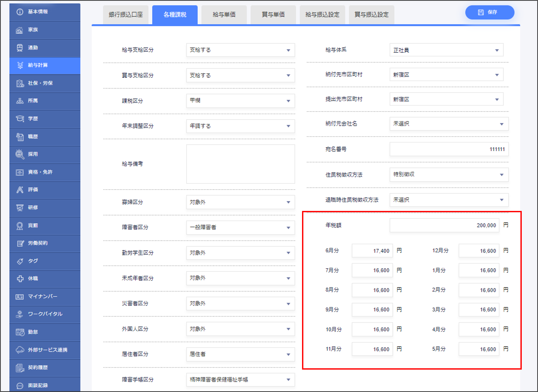Select the 社保・労保 sidebar icon
The image size is (538, 392).
pos(20,83)
